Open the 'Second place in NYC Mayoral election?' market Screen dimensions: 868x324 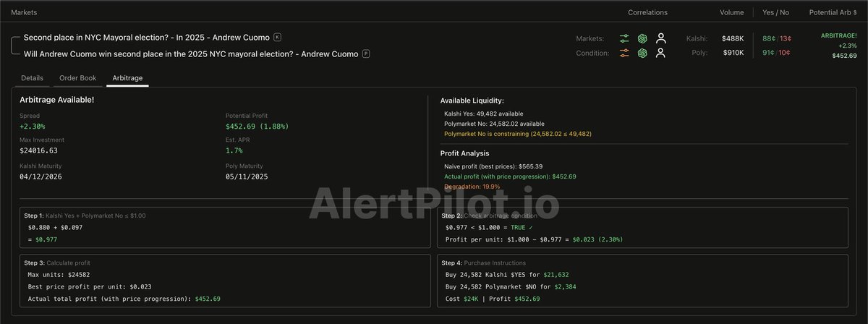click(x=146, y=37)
